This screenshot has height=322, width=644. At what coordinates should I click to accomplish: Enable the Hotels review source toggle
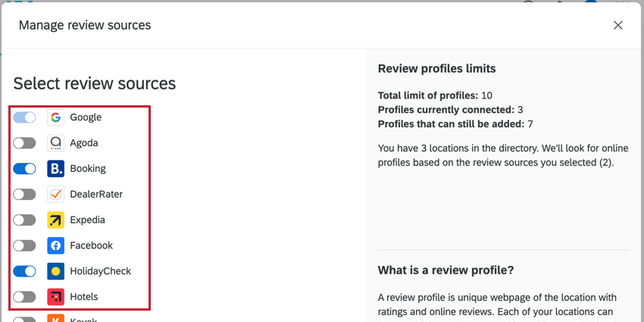pyautogui.click(x=24, y=297)
